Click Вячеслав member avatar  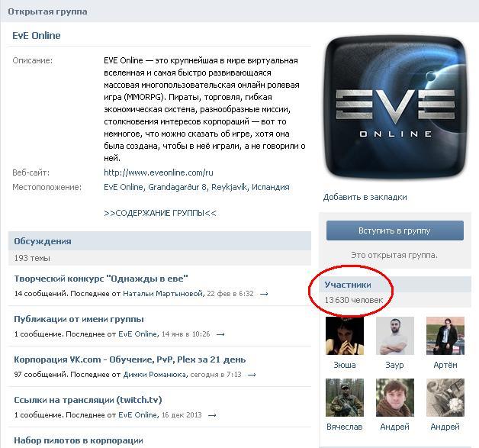coord(345,398)
